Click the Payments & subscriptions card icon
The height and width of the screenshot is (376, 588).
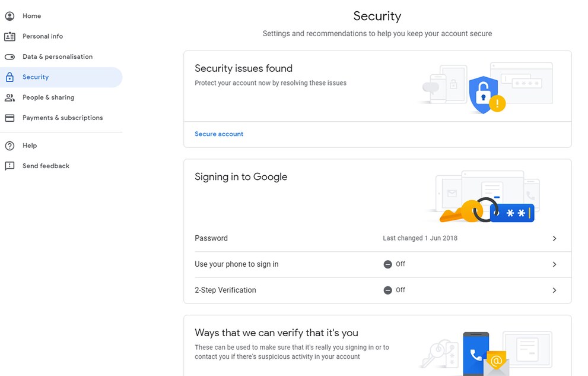tap(9, 118)
